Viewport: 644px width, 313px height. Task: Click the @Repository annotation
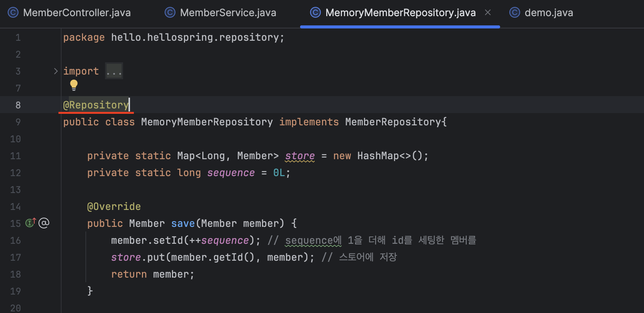pyautogui.click(x=96, y=105)
